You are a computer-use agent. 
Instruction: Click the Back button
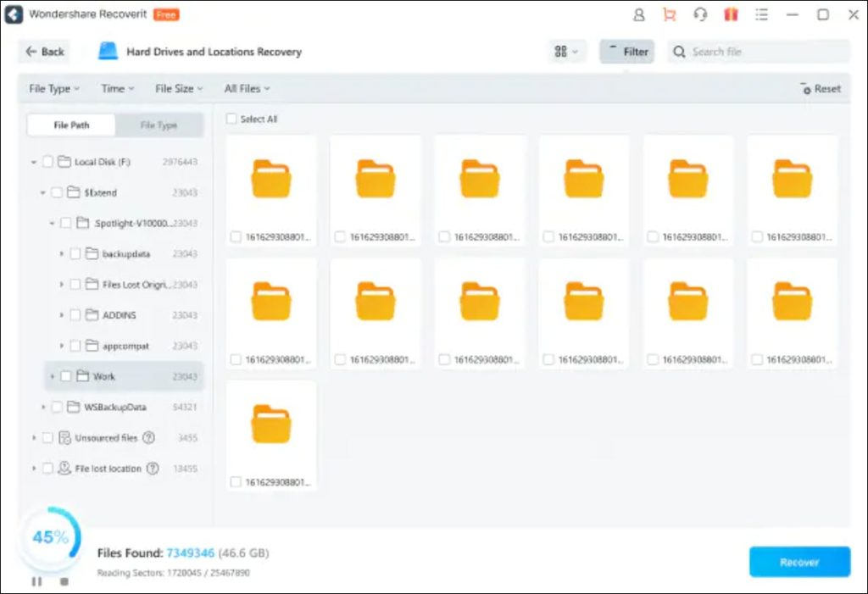pos(44,52)
